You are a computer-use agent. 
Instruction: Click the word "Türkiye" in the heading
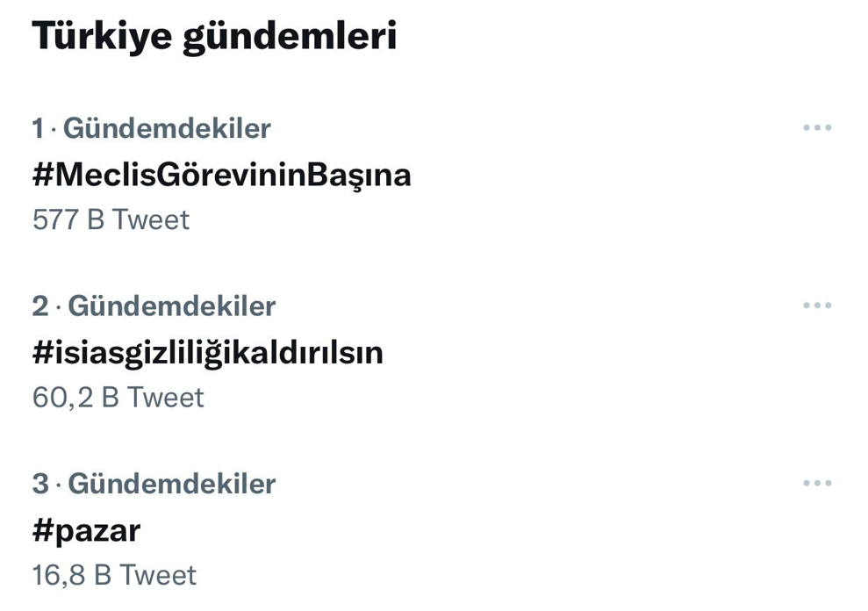click(x=101, y=37)
